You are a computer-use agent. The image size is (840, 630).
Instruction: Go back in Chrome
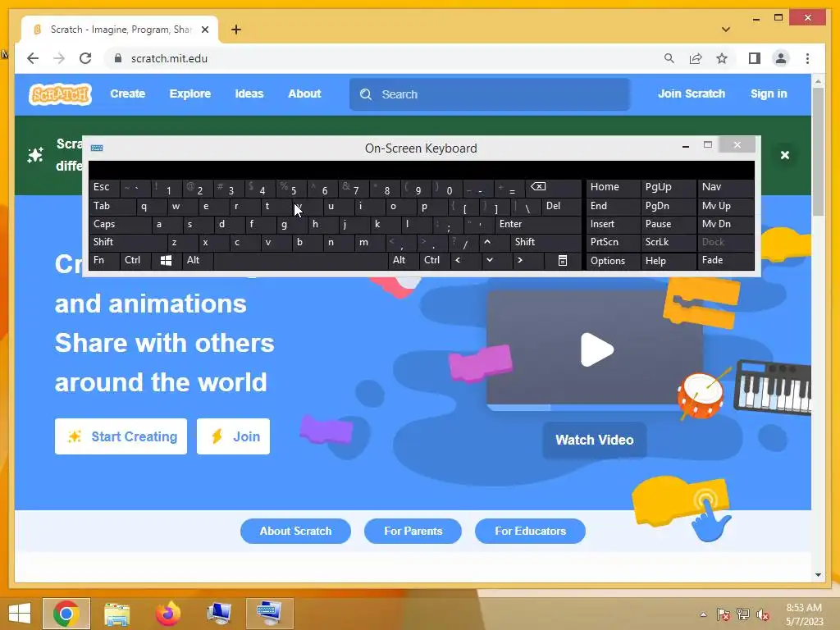[x=33, y=58]
